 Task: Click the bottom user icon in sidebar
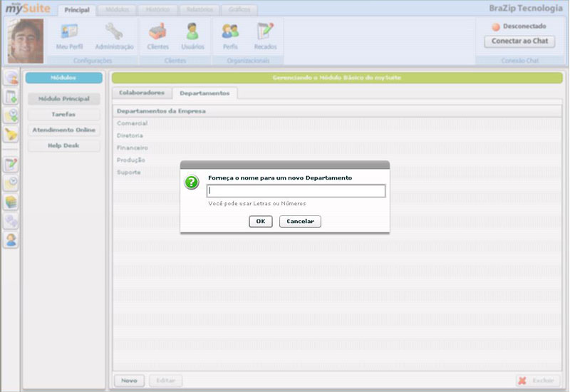(x=11, y=240)
